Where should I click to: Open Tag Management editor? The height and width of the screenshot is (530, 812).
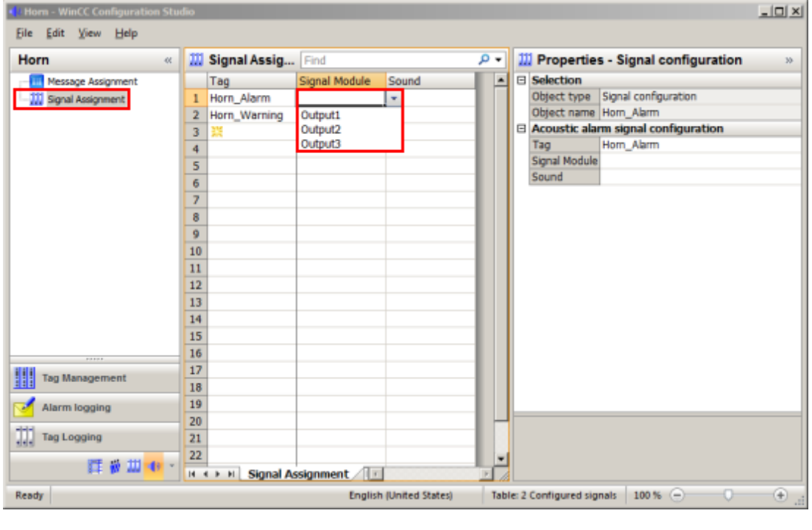pos(95,378)
